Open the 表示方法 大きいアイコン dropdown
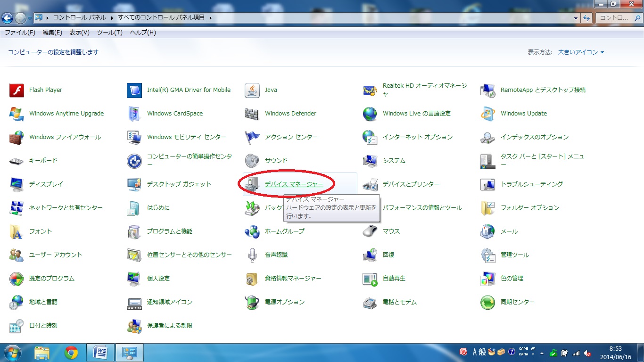This screenshot has height=362, width=644. [x=581, y=52]
